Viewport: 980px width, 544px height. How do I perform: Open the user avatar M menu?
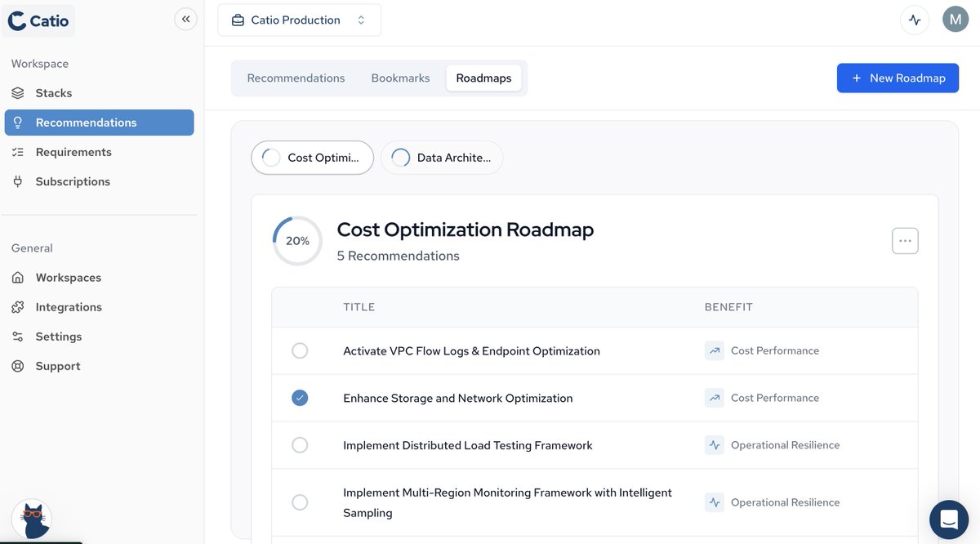coord(955,20)
